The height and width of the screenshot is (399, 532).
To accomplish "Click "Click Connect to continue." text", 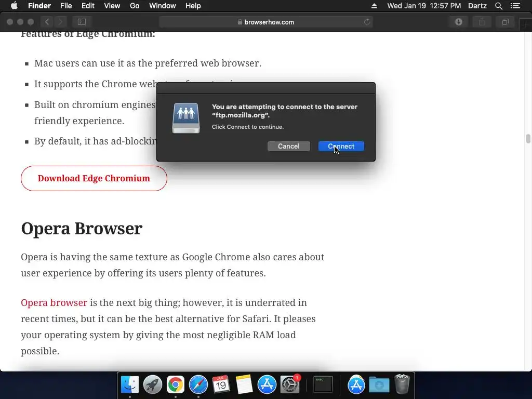I will [x=248, y=127].
